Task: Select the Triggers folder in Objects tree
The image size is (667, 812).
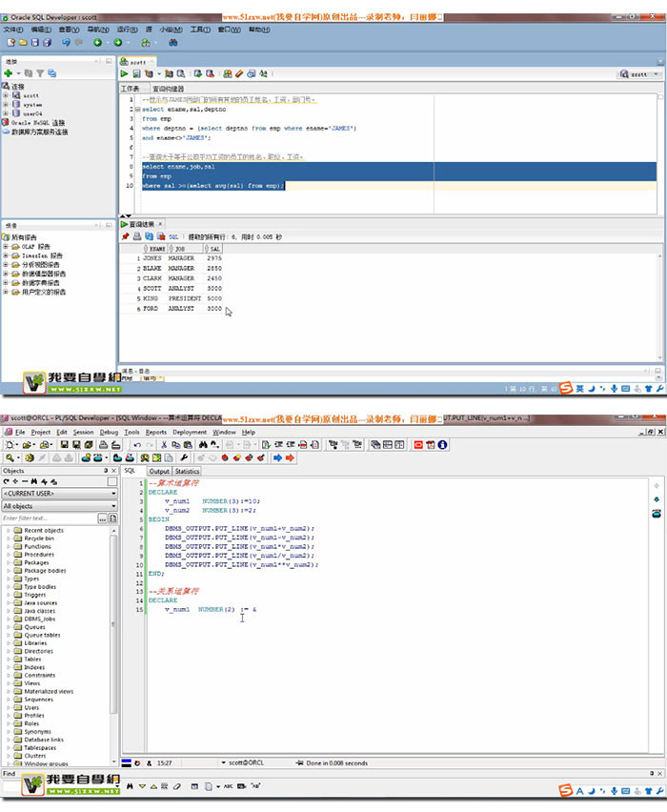Action: [x=34, y=595]
